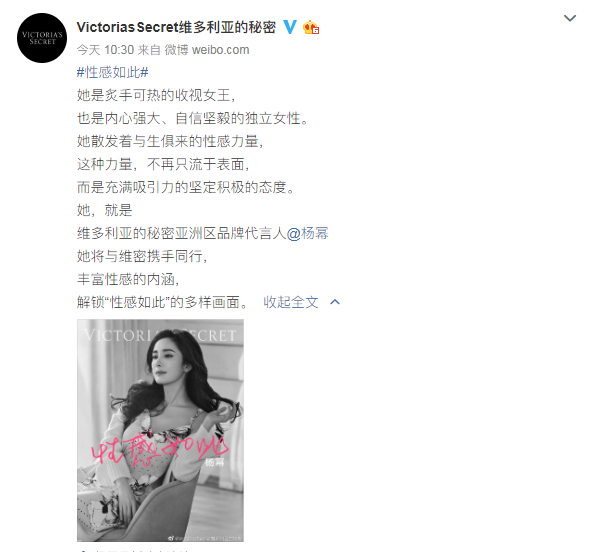Image resolution: width=589 pixels, height=552 pixels.
Task: Click the pink 性感如此 handwriting on photo
Action: tap(159, 448)
